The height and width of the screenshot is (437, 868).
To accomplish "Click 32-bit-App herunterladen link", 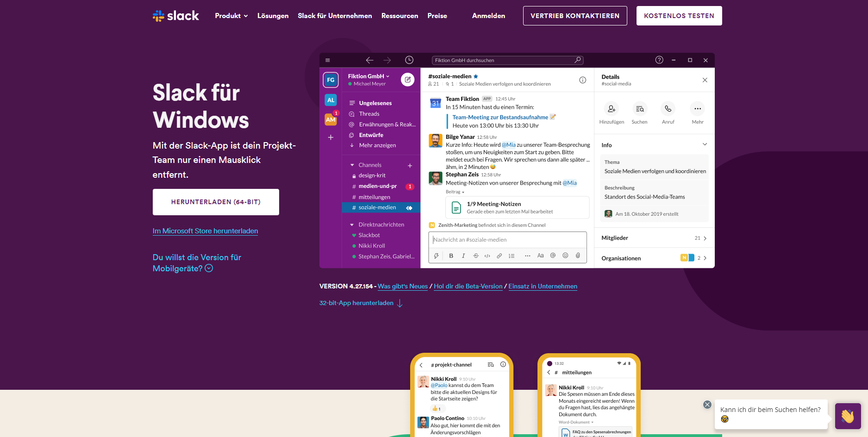I will point(361,303).
